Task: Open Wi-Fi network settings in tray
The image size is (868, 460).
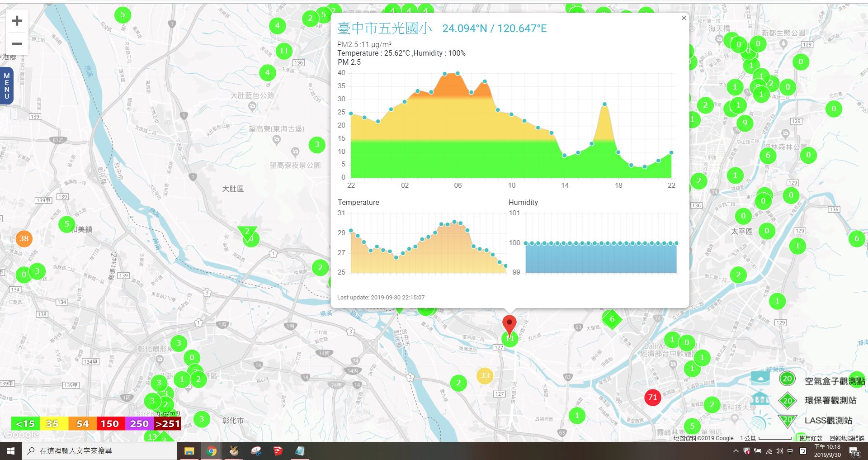Action: click(x=769, y=451)
